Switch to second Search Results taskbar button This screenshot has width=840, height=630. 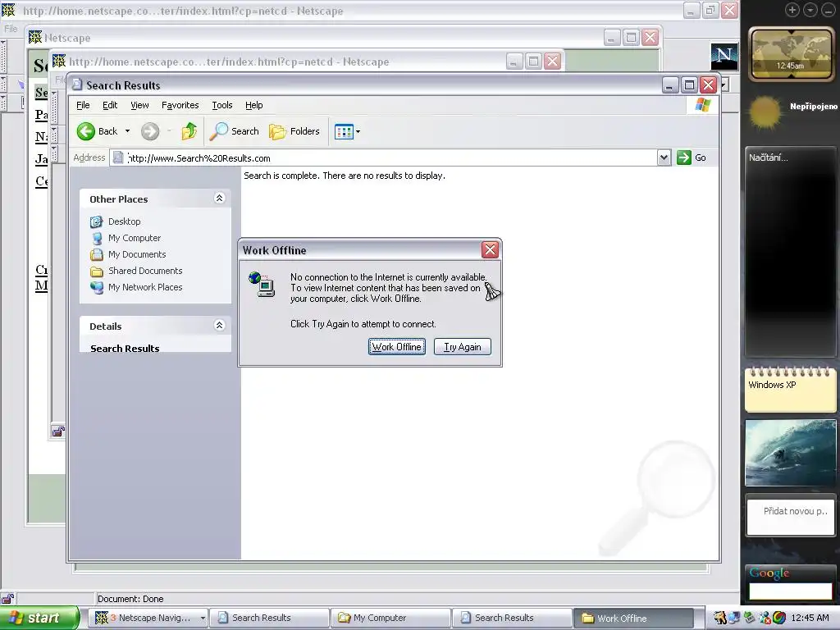click(x=512, y=618)
